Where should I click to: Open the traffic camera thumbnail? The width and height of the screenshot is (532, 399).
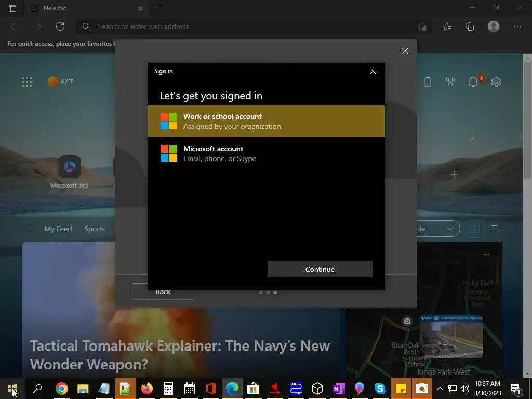(x=451, y=337)
